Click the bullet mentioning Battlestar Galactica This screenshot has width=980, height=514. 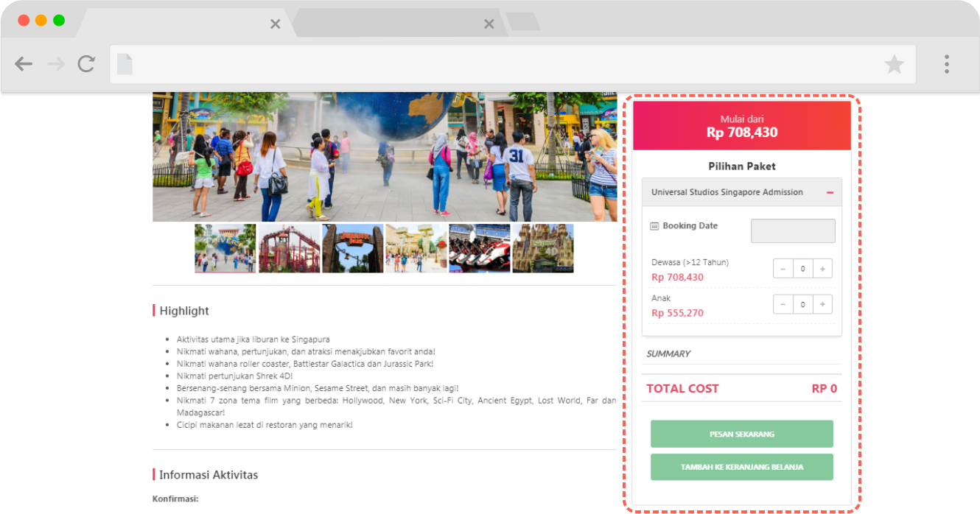pos(305,364)
